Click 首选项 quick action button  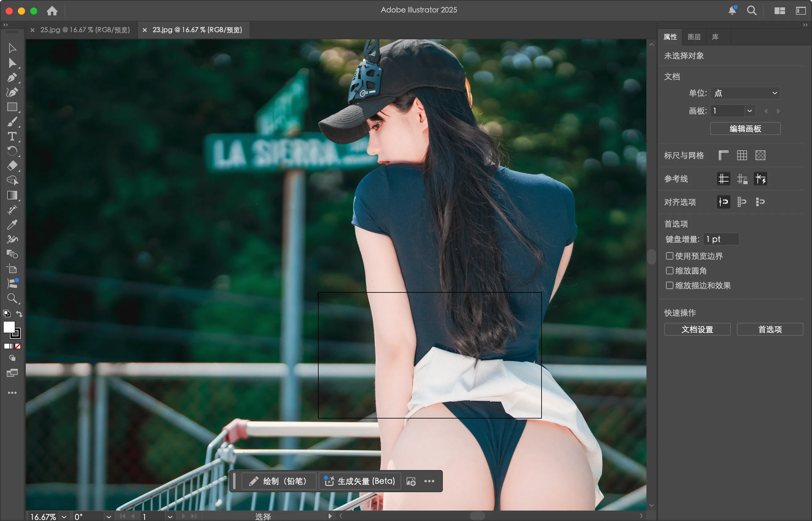770,329
